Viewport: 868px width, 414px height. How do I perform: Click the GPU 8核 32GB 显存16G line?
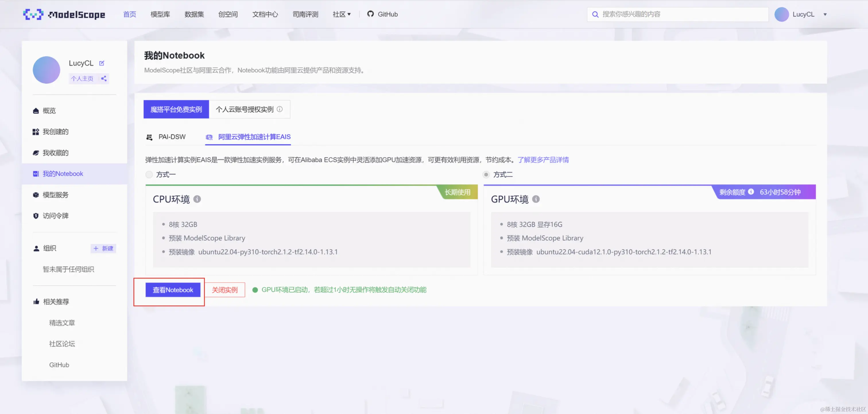[x=534, y=224]
